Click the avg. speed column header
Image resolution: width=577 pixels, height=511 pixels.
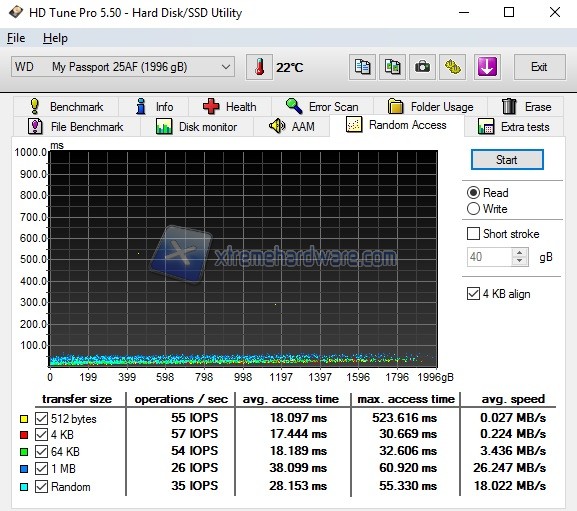[513, 399]
